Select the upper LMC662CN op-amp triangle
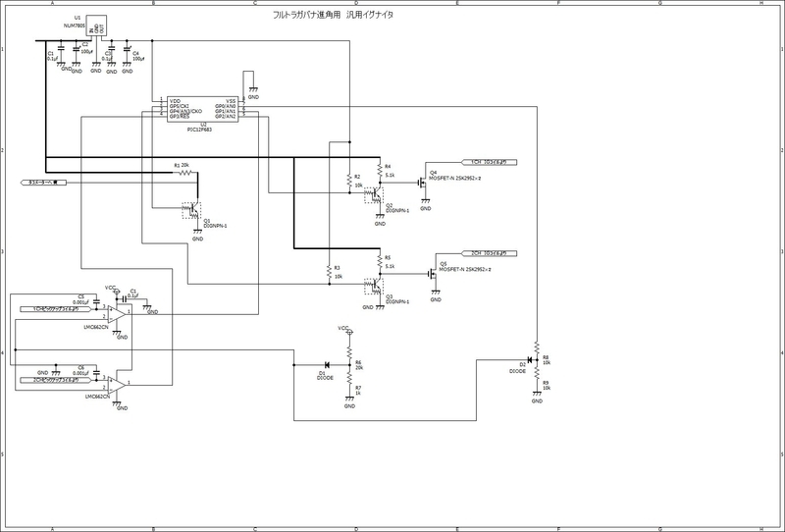 coord(117,314)
